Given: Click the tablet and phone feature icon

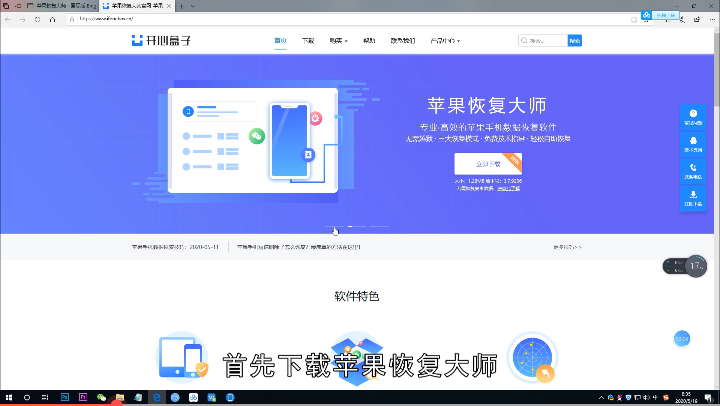Looking at the screenshot, I should click(x=182, y=358).
